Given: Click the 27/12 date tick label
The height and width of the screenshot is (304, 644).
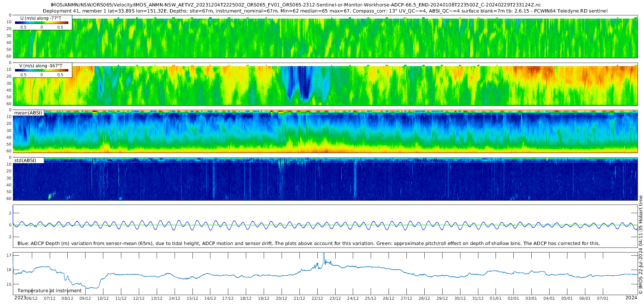Looking at the screenshot, I should click(x=406, y=298).
